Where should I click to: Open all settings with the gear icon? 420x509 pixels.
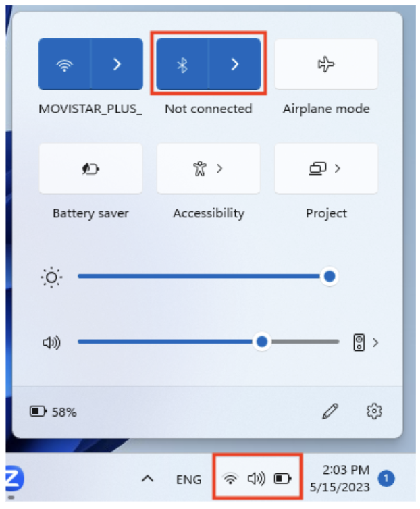[x=374, y=411]
